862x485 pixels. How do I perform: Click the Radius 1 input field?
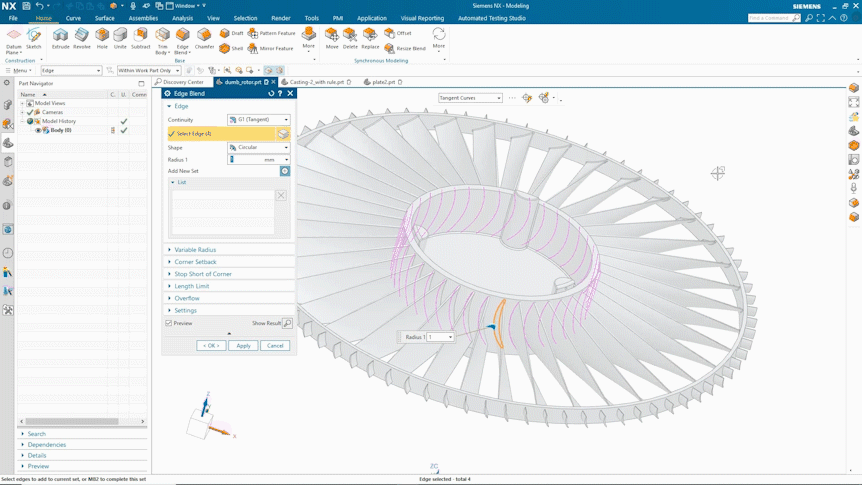pyautogui.click(x=254, y=159)
